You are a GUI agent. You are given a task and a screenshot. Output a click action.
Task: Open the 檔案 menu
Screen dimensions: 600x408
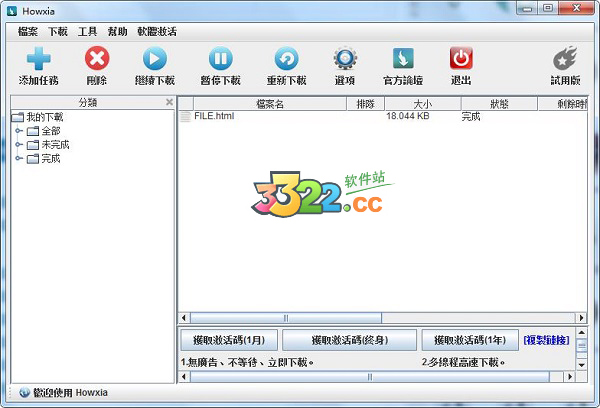pyautogui.click(x=28, y=32)
